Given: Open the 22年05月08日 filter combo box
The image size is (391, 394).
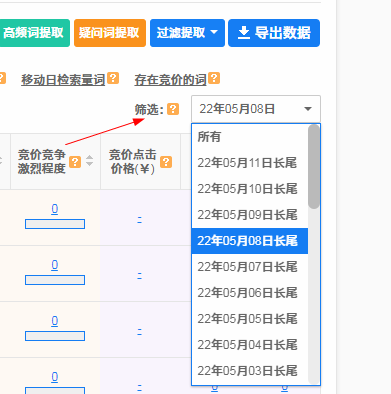Looking at the screenshot, I should (256, 109).
